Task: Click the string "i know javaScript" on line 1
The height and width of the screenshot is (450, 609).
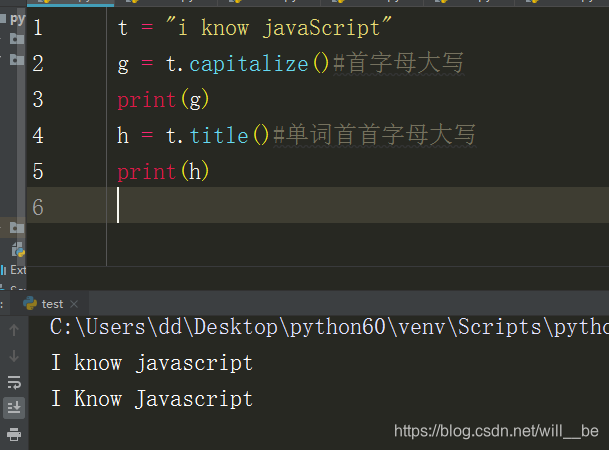Action: [x=278, y=28]
